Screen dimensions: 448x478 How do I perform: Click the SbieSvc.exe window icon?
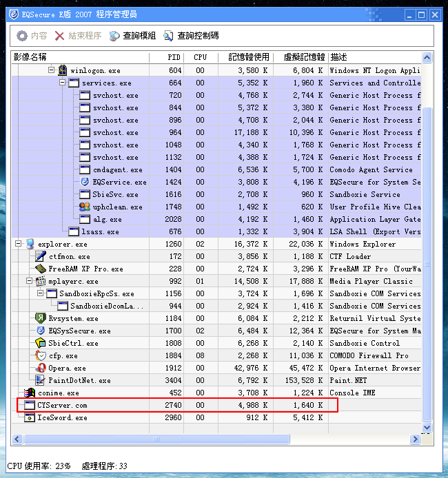coord(85,194)
